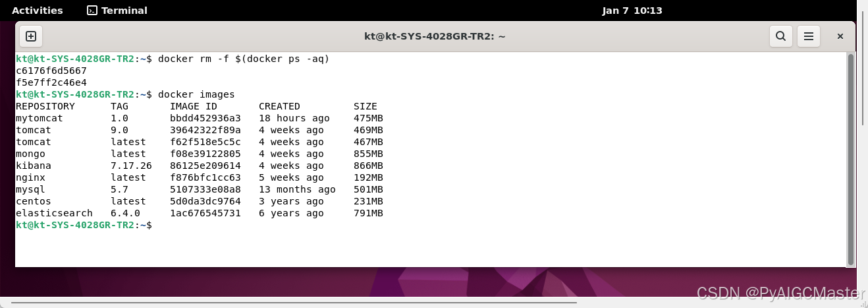The width and height of the screenshot is (868, 308).
Task: Click the 5 weeks ago value
Action: click(291, 177)
